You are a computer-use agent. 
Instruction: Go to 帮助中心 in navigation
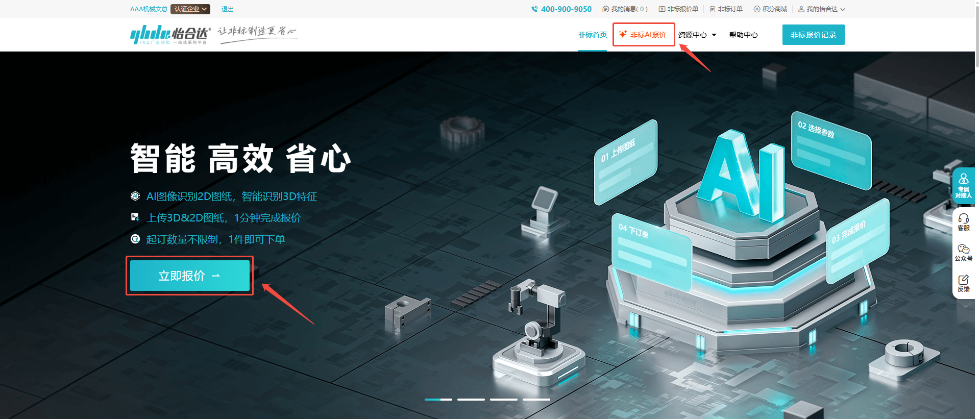click(x=743, y=35)
